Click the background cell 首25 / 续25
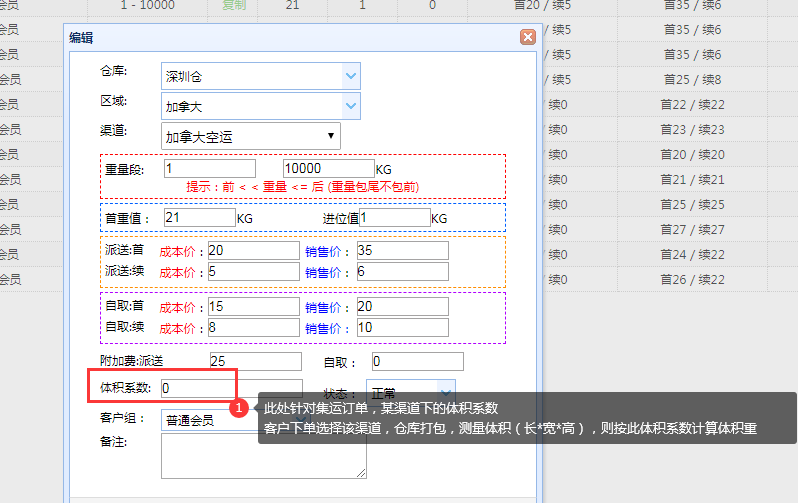This screenshot has height=503, width=798. (692, 204)
